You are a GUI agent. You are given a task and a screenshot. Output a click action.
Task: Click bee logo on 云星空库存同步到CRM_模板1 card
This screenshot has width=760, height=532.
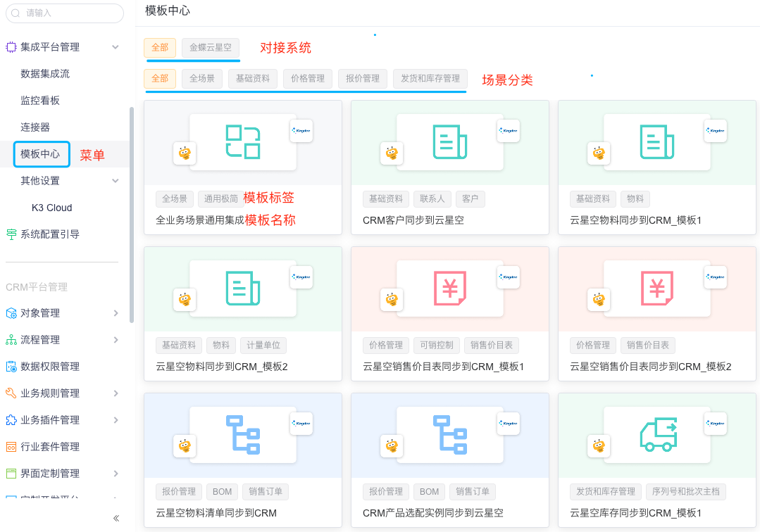[599, 446]
